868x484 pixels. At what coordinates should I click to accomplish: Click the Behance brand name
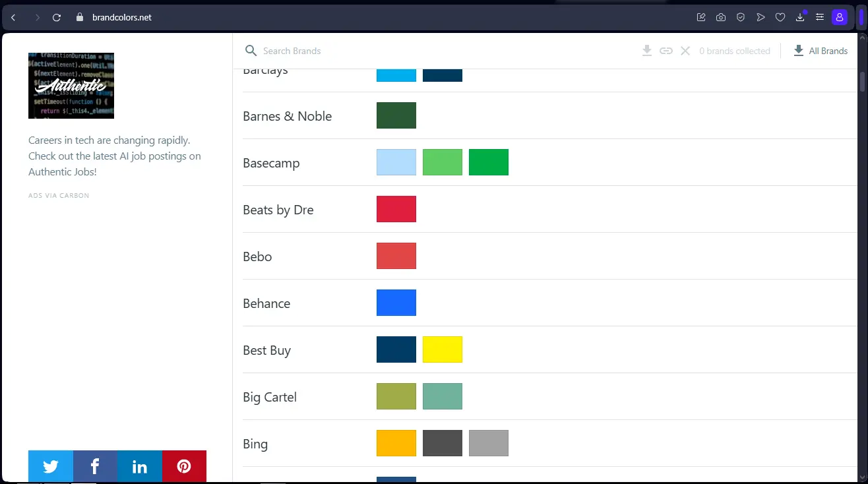[266, 303]
